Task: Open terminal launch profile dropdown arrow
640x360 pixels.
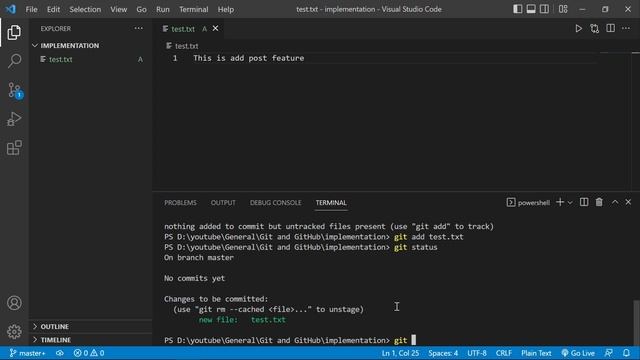Action: tap(570, 202)
